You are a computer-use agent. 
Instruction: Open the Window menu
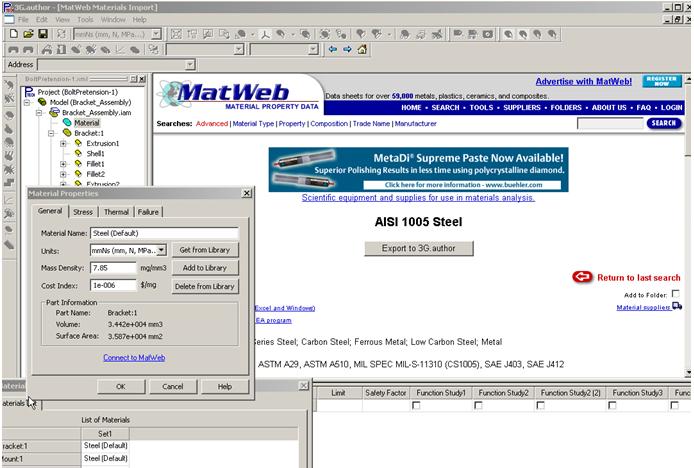point(113,19)
